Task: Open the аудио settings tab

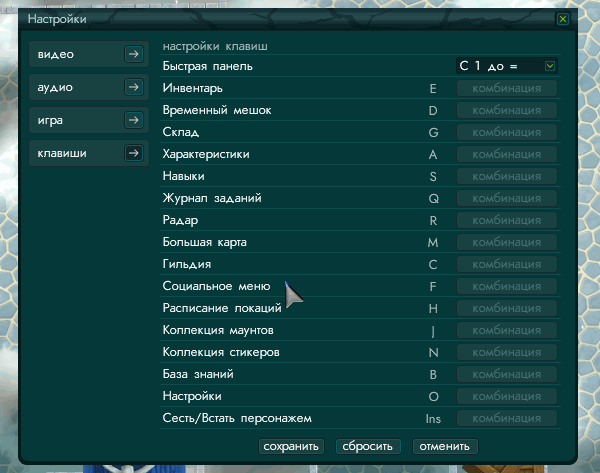Action: pos(89,87)
